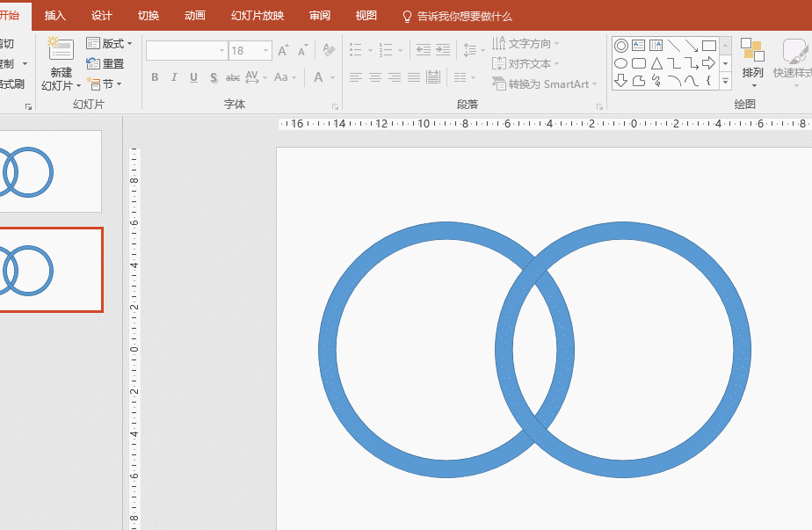The image size is (812, 530).
Task: Choose the oval shape in the shapes gallery
Action: coord(621,63)
